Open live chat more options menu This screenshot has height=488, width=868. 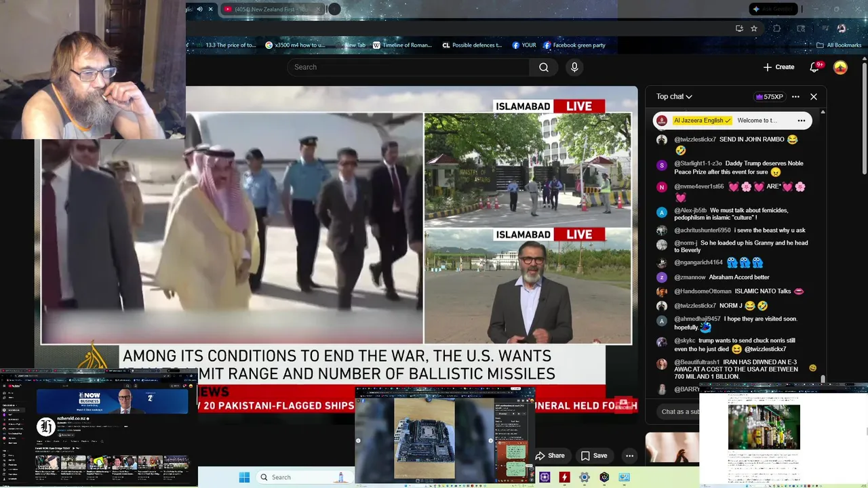[795, 96]
